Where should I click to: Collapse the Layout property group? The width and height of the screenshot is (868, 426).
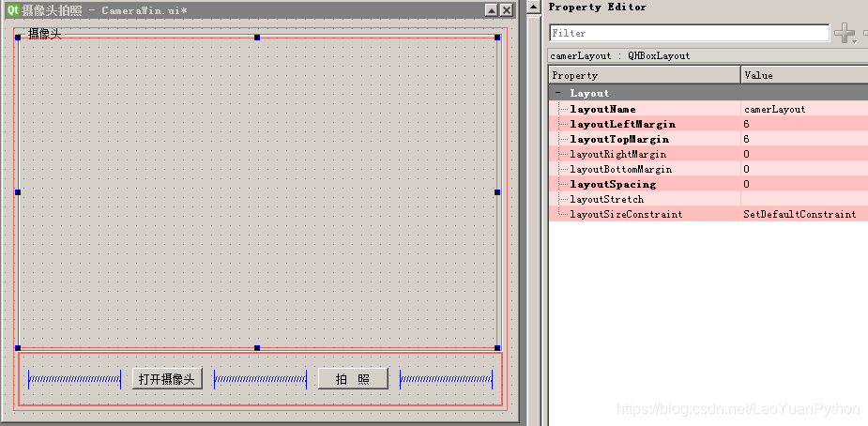tap(558, 93)
